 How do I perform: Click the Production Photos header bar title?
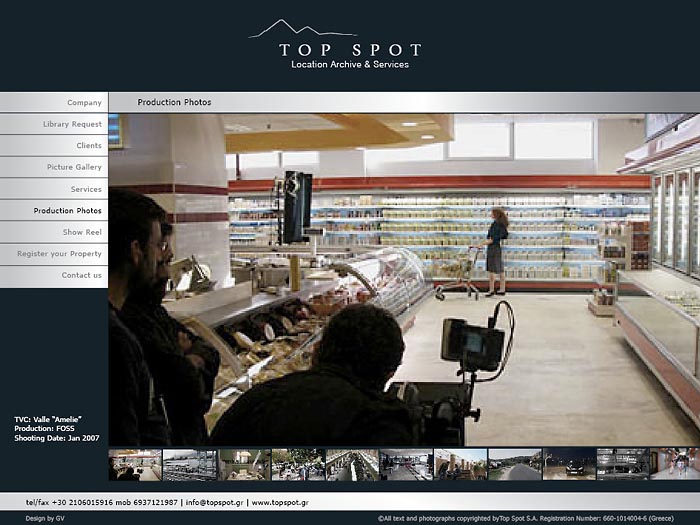[x=174, y=102]
